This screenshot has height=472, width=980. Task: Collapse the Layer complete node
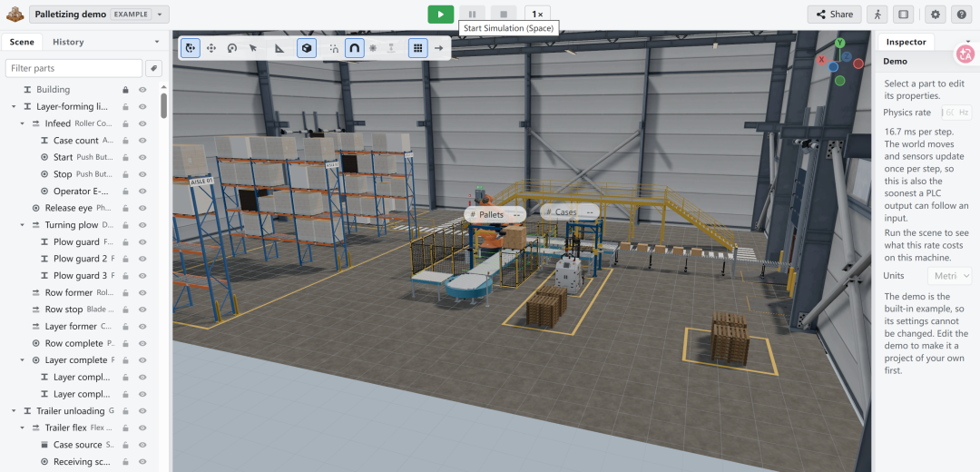(23, 360)
